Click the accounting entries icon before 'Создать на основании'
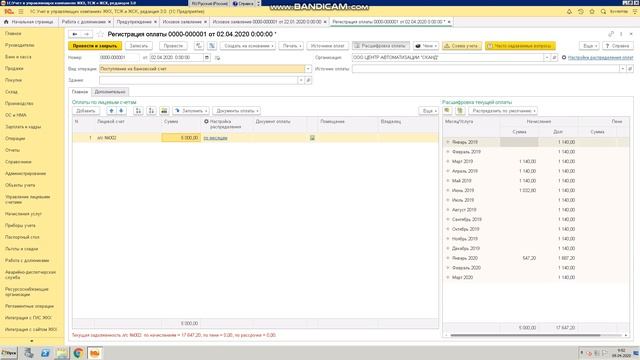Screen dimensions: 640x360 pos(212,46)
